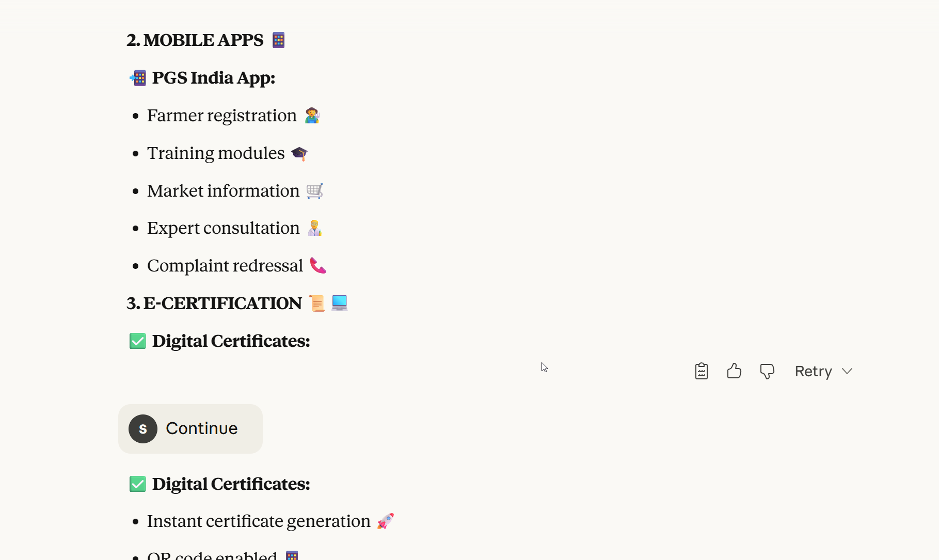Viewport: 939px width, 560px height.
Task: Click the Retry button
Action: (813, 371)
